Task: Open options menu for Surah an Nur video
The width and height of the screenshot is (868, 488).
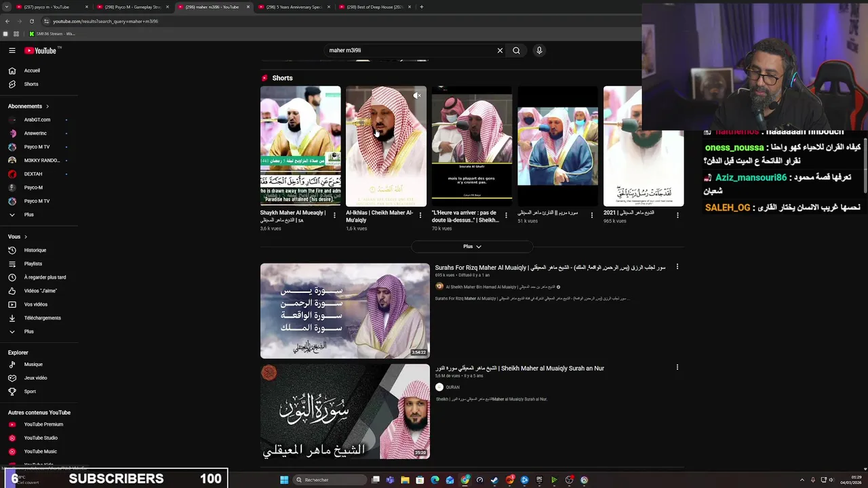Action: point(677,367)
